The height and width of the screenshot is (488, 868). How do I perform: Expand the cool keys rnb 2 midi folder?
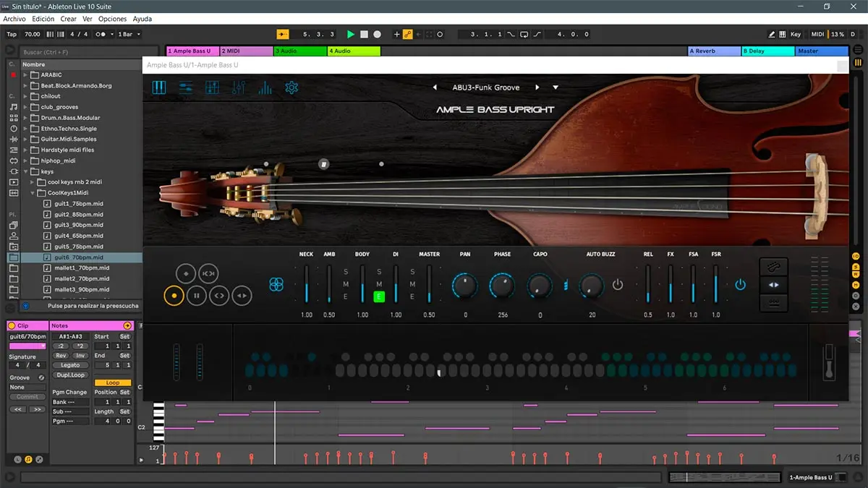[x=33, y=182]
